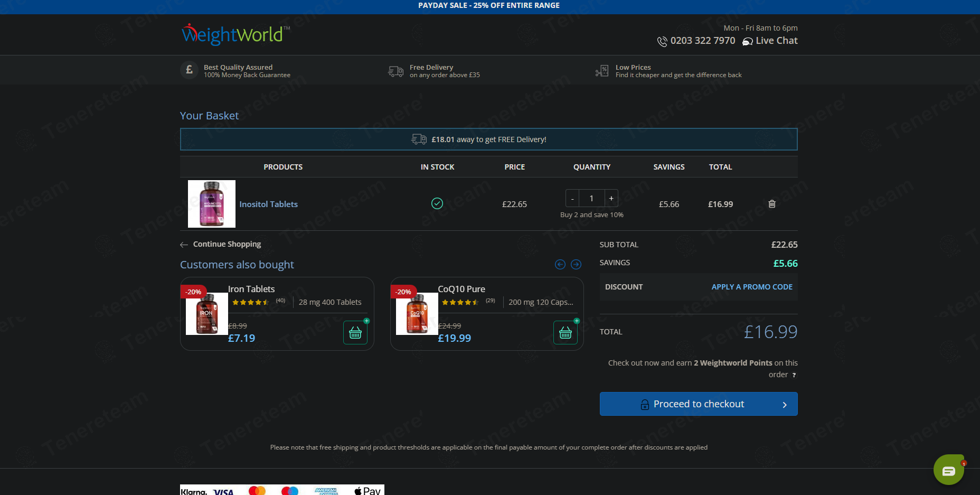Go back via Continue Shopping
The image size is (980, 495).
click(227, 244)
